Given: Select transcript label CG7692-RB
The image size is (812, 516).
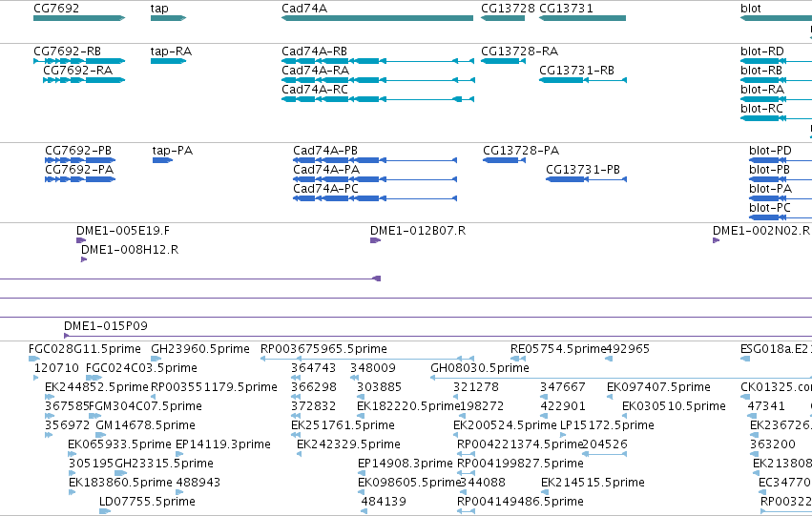Looking at the screenshot, I should 68,52.
